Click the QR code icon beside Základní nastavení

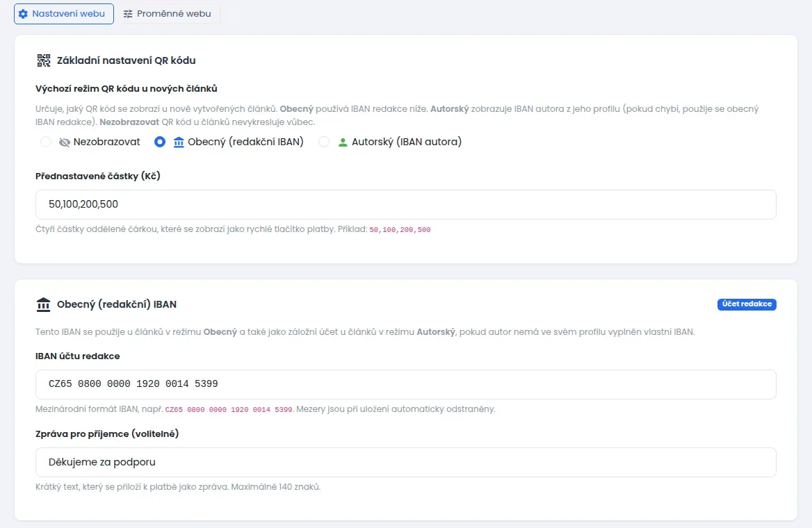44,60
